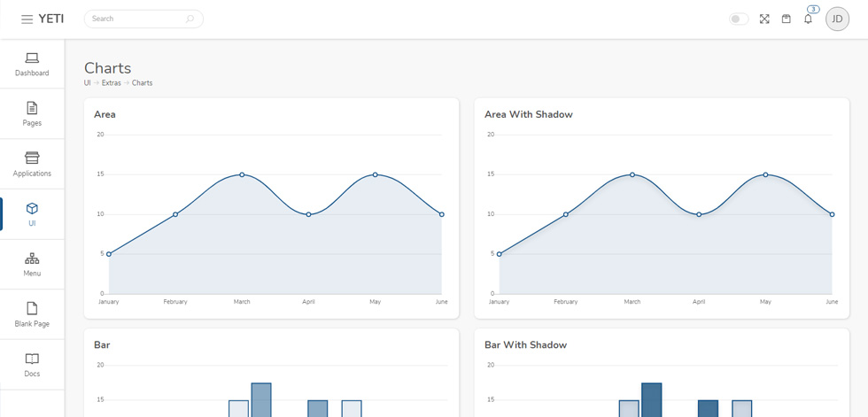This screenshot has width=868, height=417.
Task: Select February data point in Area chart
Action: coord(175,214)
